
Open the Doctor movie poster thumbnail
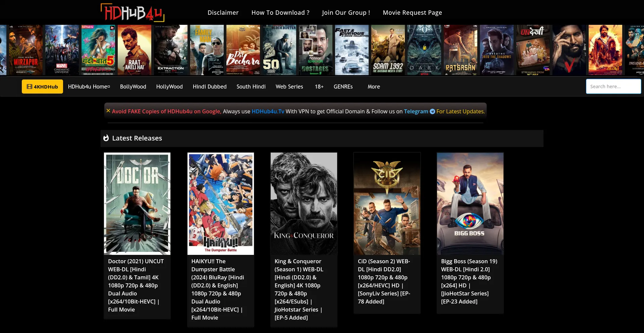click(137, 204)
